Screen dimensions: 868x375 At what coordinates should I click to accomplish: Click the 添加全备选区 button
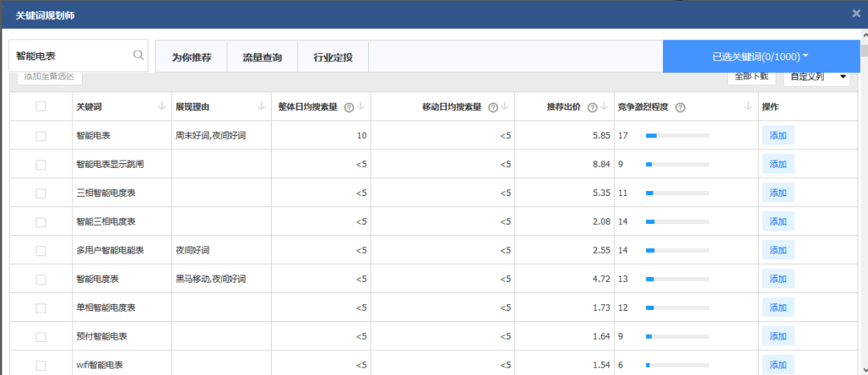click(x=49, y=77)
